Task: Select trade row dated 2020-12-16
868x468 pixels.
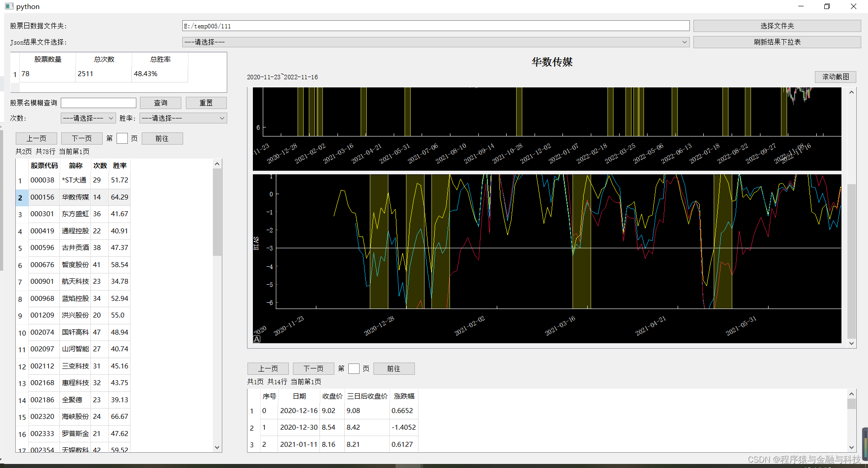Action: click(333, 411)
